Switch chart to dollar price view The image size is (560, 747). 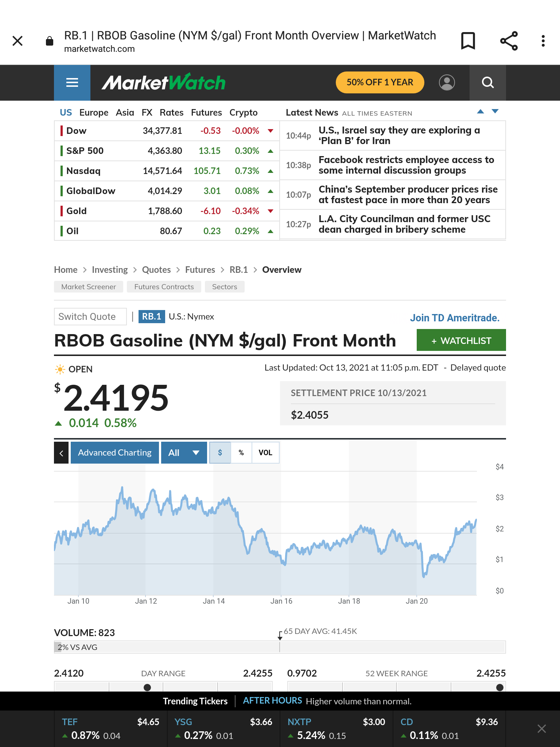(220, 453)
